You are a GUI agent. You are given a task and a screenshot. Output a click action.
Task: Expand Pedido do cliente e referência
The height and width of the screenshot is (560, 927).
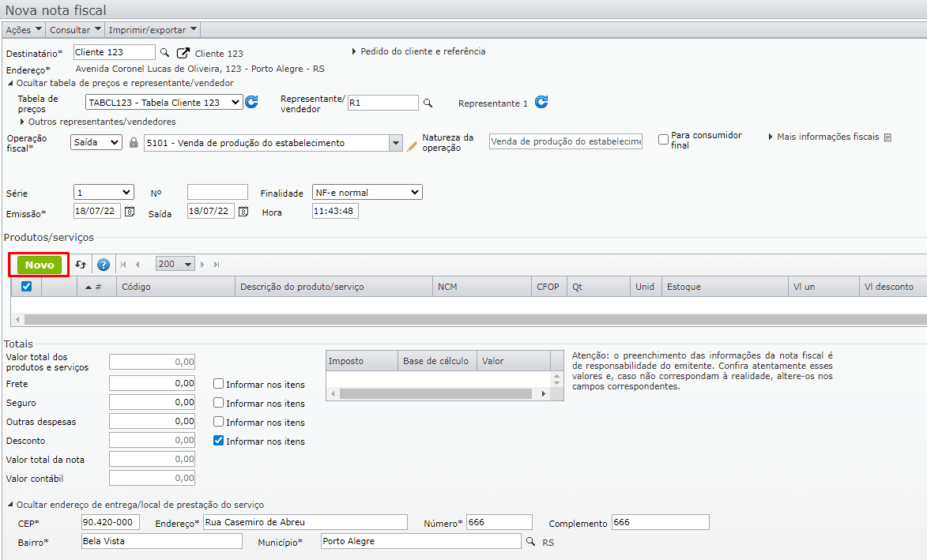pos(419,51)
